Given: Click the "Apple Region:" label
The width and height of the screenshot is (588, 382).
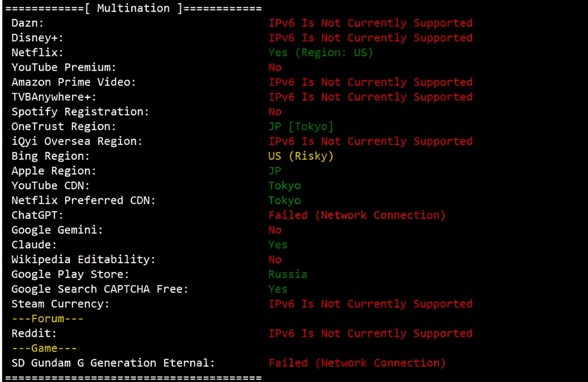Looking at the screenshot, I should click(x=54, y=171).
